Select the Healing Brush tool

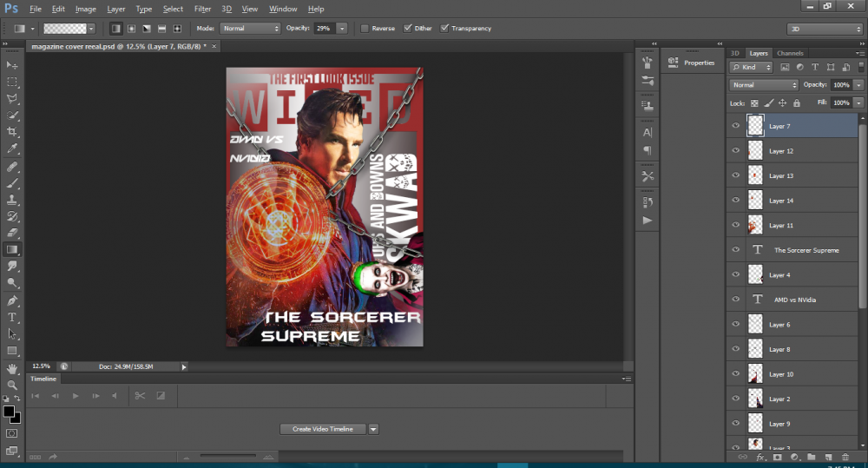tap(11, 166)
